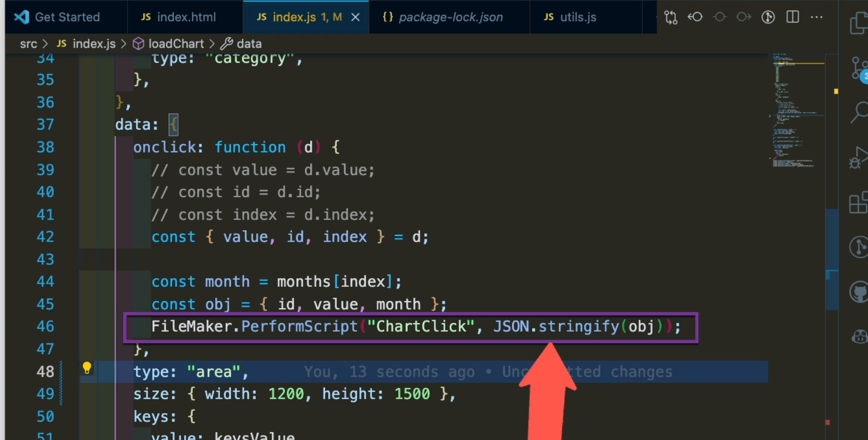Click the lightbulb code action on line 48

click(x=87, y=368)
